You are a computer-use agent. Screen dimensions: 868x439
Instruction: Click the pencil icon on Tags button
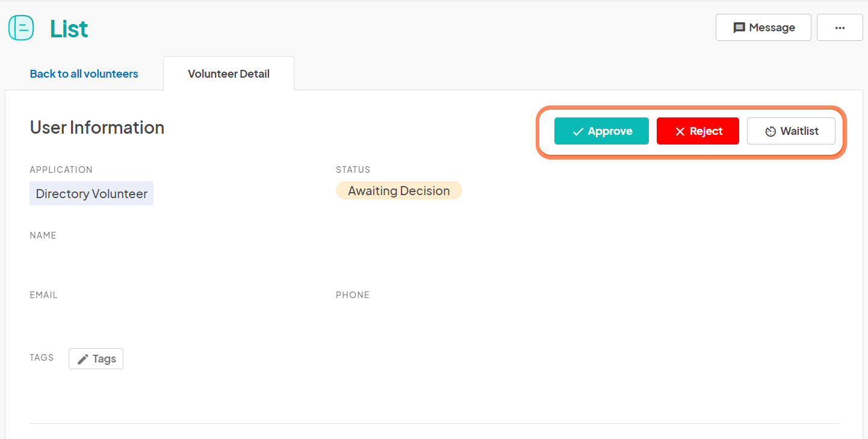click(x=83, y=358)
